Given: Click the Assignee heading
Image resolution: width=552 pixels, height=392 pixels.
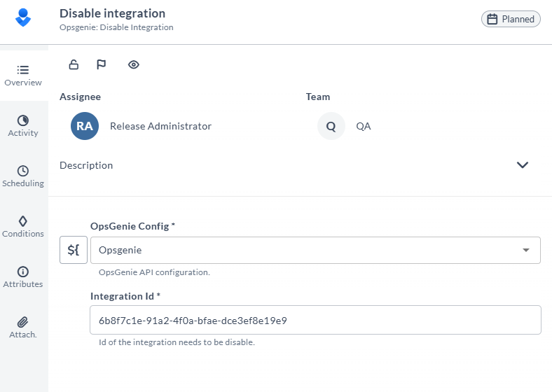Looking at the screenshot, I should click(x=81, y=97).
